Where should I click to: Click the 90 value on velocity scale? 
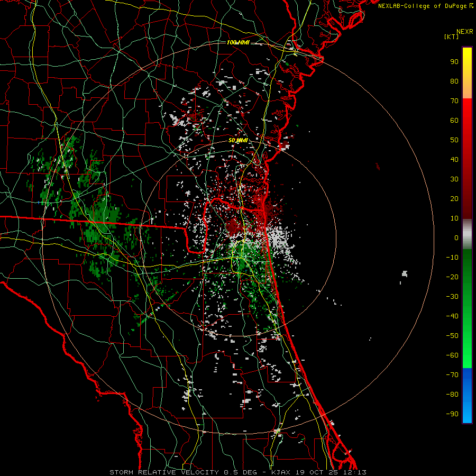(x=454, y=62)
